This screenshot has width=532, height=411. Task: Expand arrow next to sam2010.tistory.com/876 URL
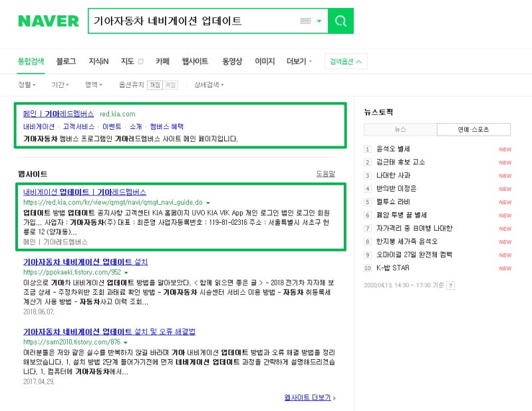point(126,342)
